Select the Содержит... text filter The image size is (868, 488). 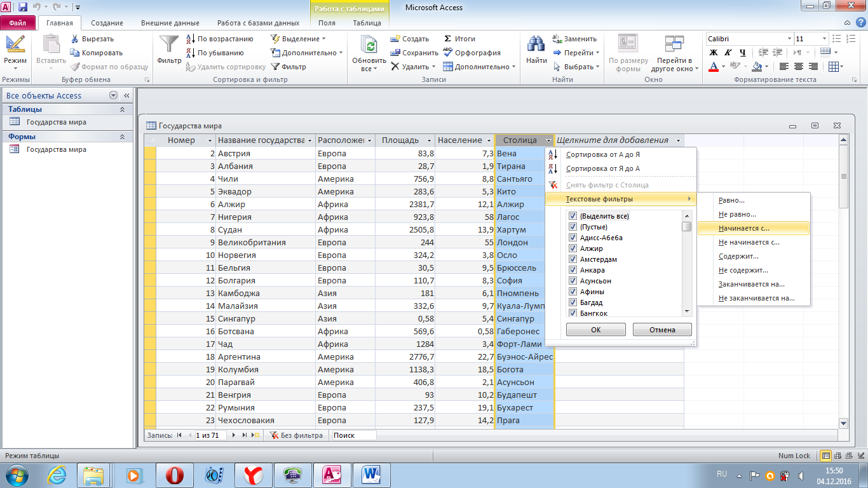(x=753, y=256)
